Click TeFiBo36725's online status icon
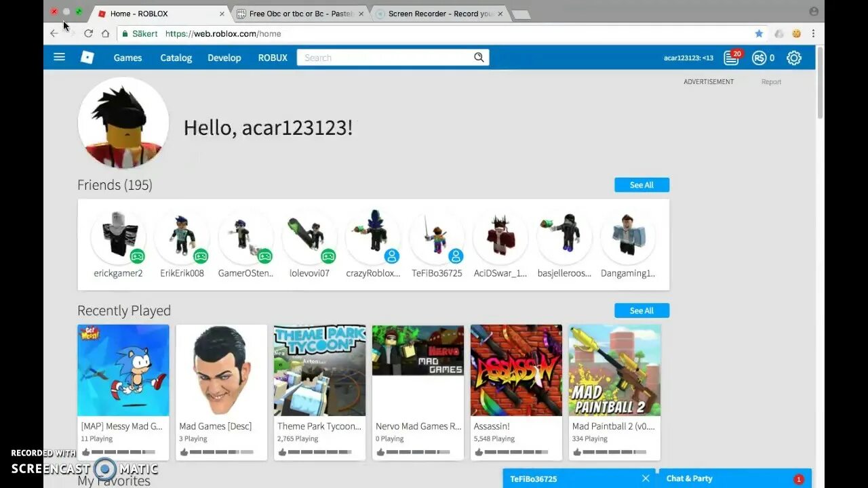This screenshot has width=868, height=488. pyautogui.click(x=456, y=256)
